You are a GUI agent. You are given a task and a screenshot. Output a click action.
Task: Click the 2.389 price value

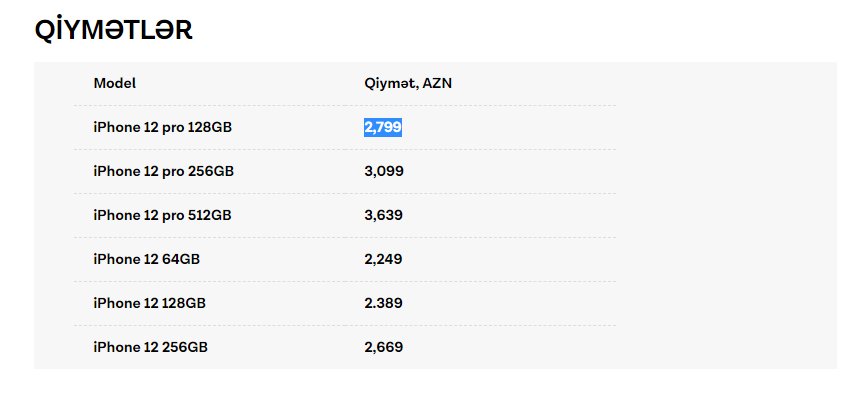[384, 303]
